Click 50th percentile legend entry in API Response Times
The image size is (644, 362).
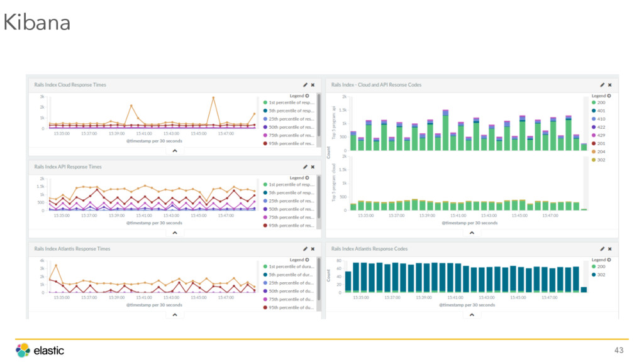(x=289, y=209)
